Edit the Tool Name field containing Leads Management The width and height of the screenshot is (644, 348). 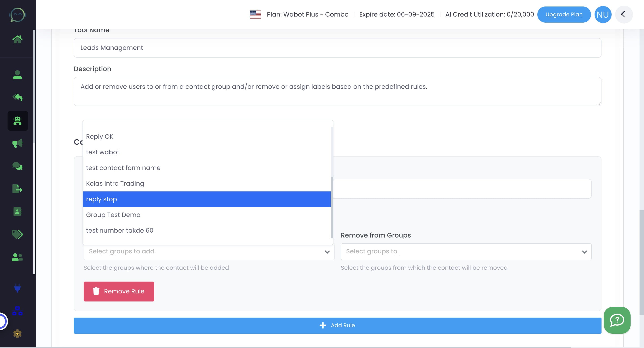point(337,47)
